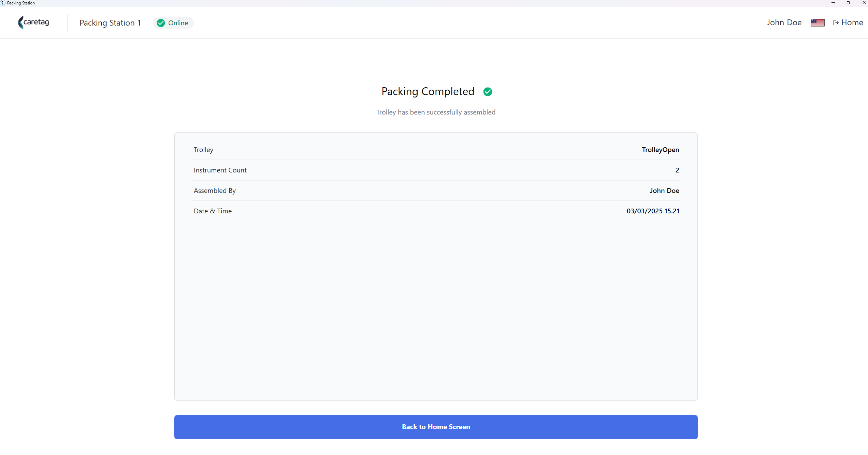Click the Packing Completed heading
Screen dimensions: 868x455
[x=428, y=91]
